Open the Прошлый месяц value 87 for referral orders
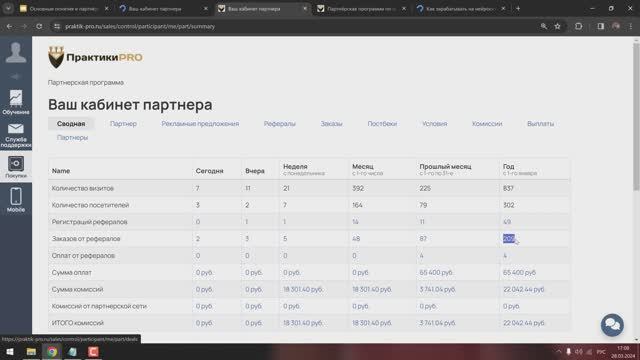This screenshot has height=360, width=640. click(423, 239)
